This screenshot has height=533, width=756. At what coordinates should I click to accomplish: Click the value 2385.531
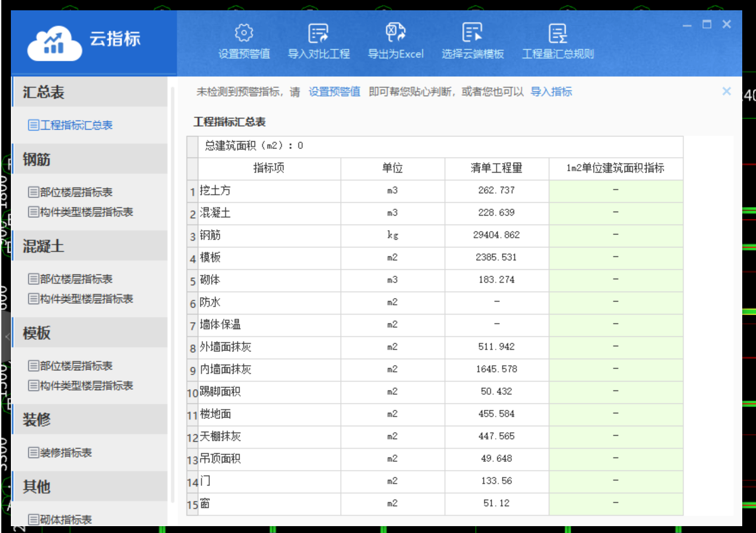(x=497, y=257)
